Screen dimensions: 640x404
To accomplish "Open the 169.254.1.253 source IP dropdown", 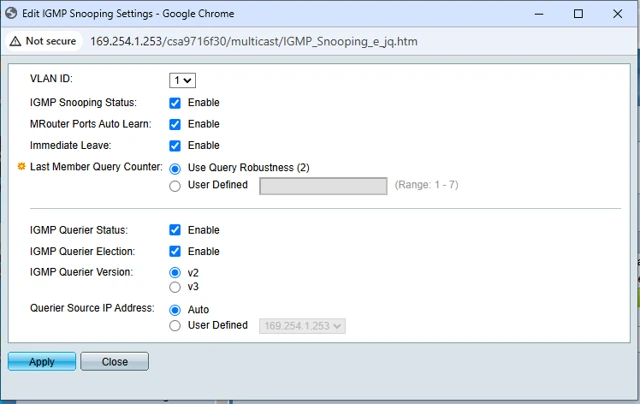I will (302, 326).
